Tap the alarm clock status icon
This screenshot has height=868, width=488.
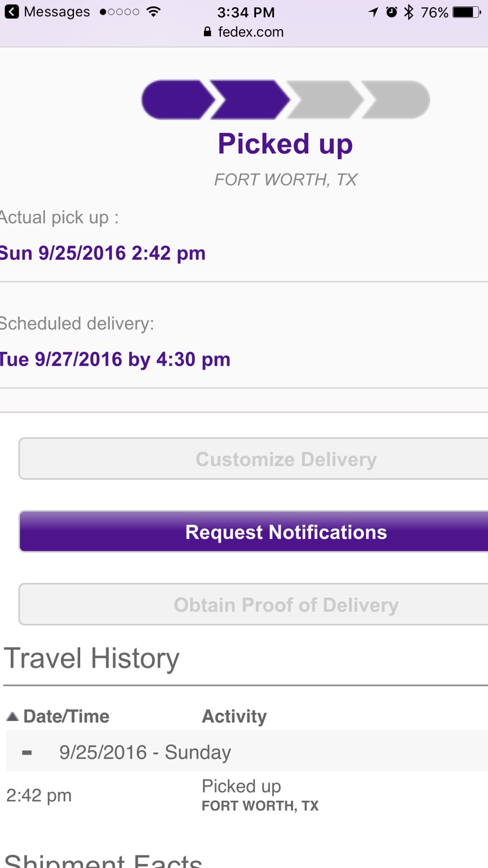tap(391, 12)
